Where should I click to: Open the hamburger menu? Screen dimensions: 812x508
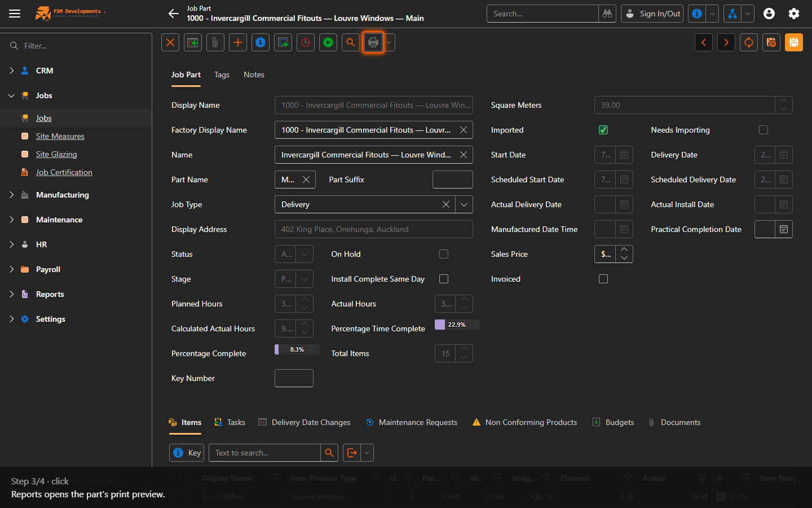[x=15, y=14]
